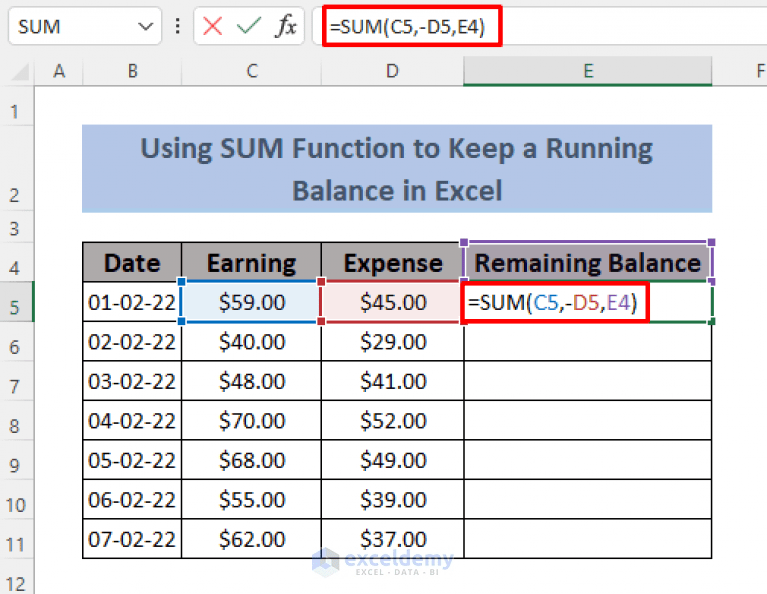The width and height of the screenshot is (767, 594).
Task: Click expense cell $45.00
Action: [392, 302]
